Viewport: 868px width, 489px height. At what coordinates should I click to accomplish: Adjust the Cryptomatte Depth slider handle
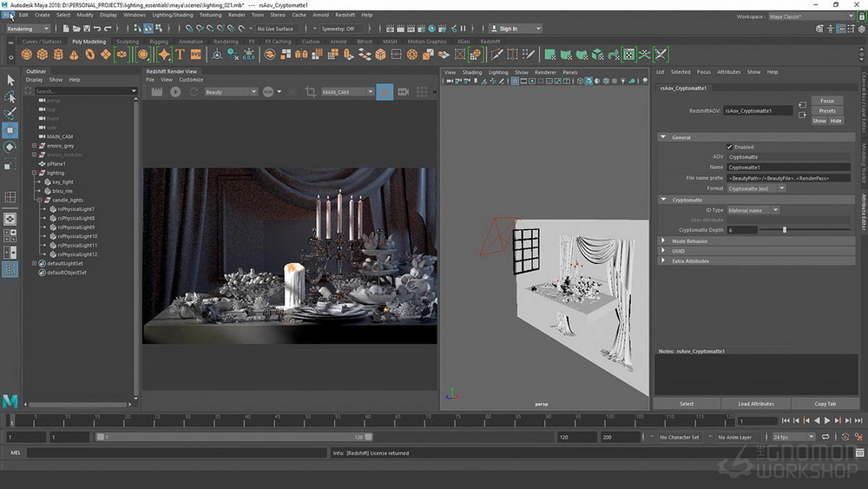pyautogui.click(x=785, y=229)
